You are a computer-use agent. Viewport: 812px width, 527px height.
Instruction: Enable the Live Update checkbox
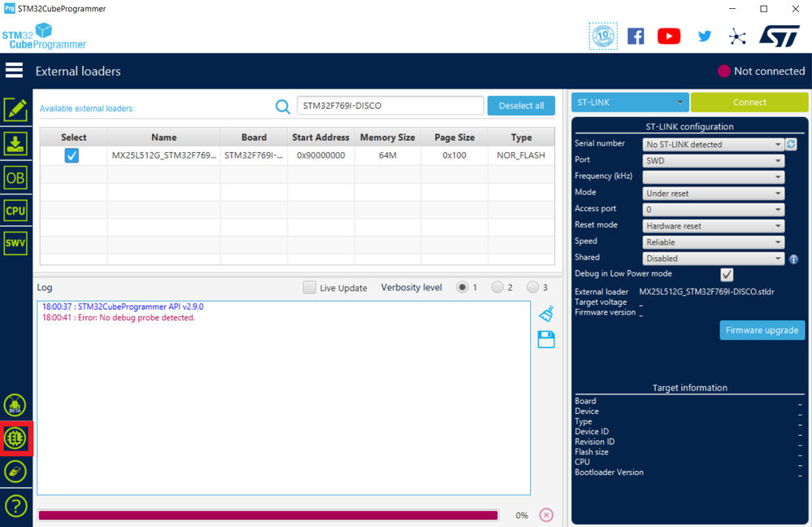coord(309,288)
